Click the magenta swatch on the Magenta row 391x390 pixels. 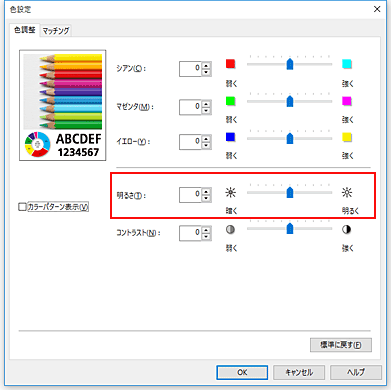tap(347, 101)
